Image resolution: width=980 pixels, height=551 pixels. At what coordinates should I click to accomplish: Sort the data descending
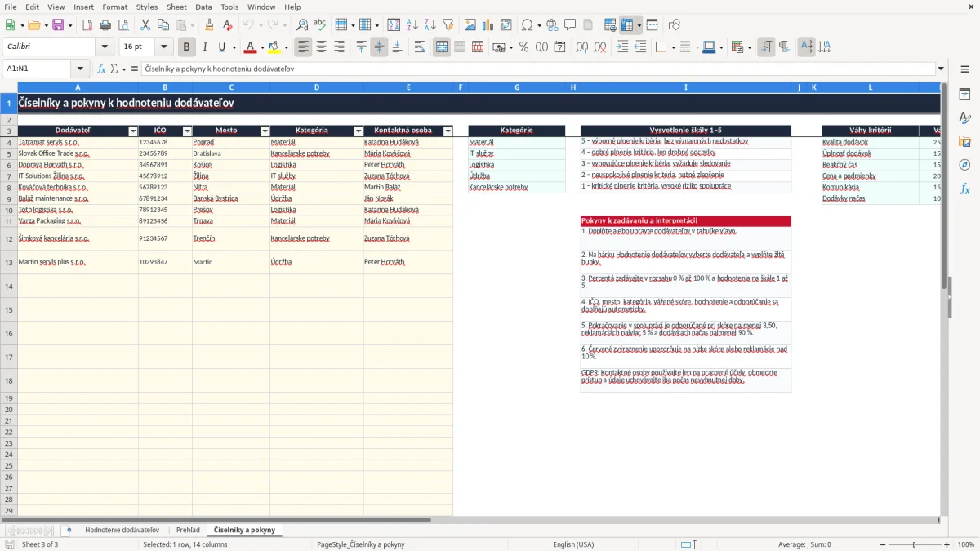coord(430,25)
